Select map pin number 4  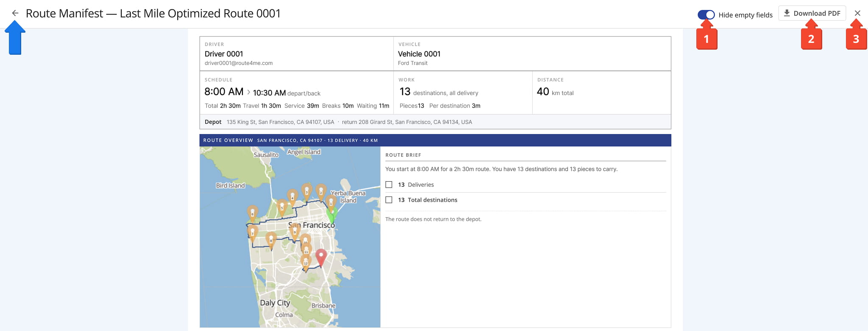tap(292, 196)
